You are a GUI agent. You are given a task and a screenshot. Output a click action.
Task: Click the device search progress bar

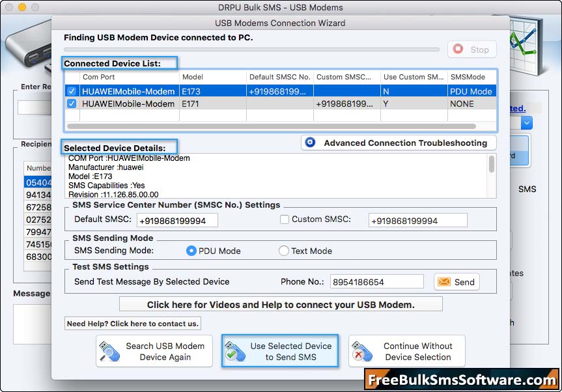tap(251, 49)
